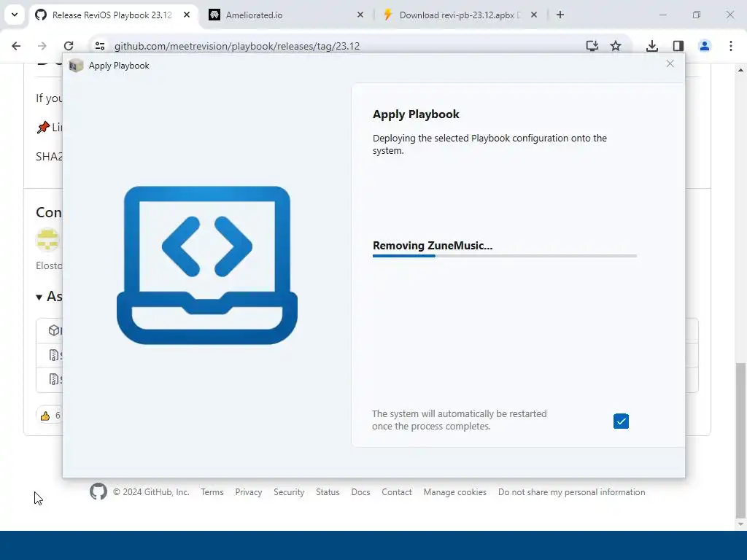Click the GitHub logo in footer

point(98,491)
